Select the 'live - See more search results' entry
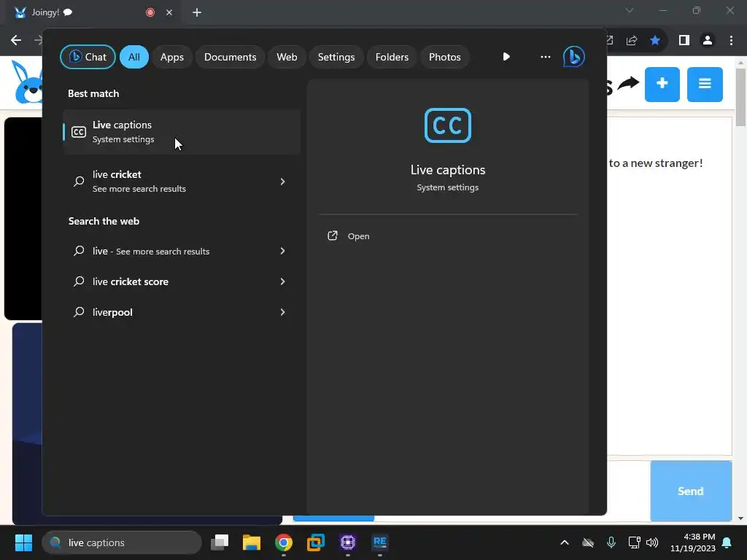This screenshot has width=747, height=560. coord(182,251)
